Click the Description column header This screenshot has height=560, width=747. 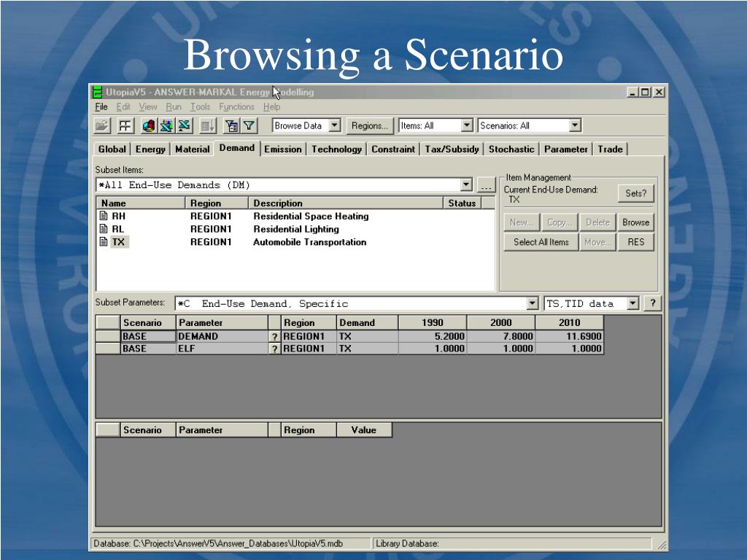[x=345, y=203]
